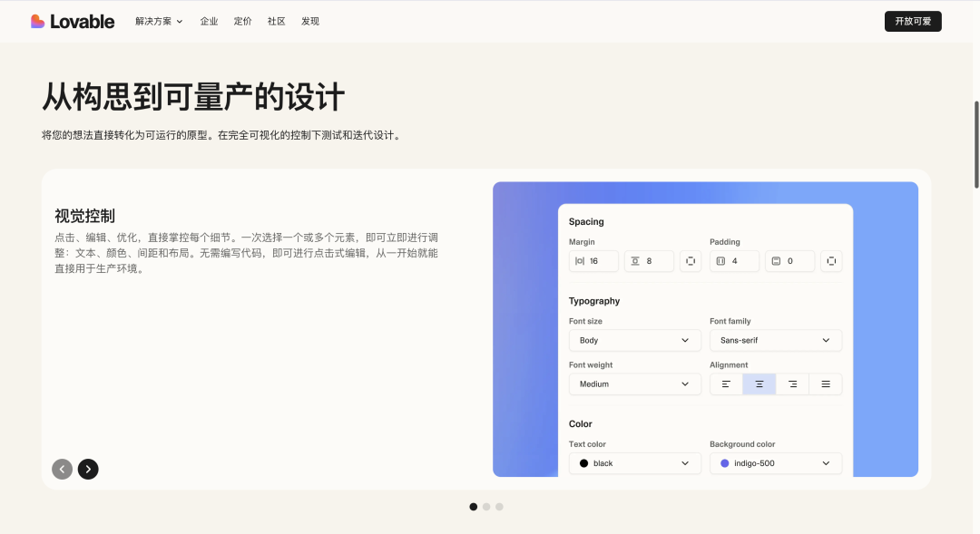Click the previous slide arrow button

click(x=62, y=469)
